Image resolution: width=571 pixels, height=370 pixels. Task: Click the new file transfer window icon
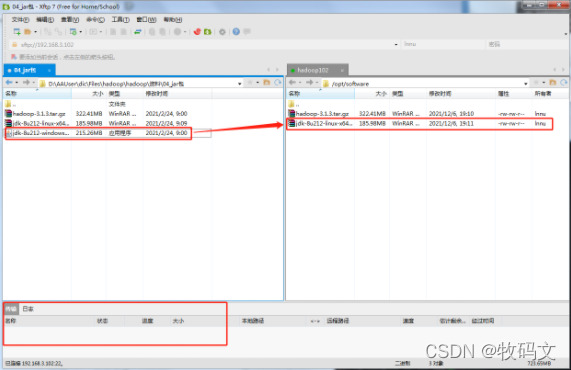pos(73,32)
